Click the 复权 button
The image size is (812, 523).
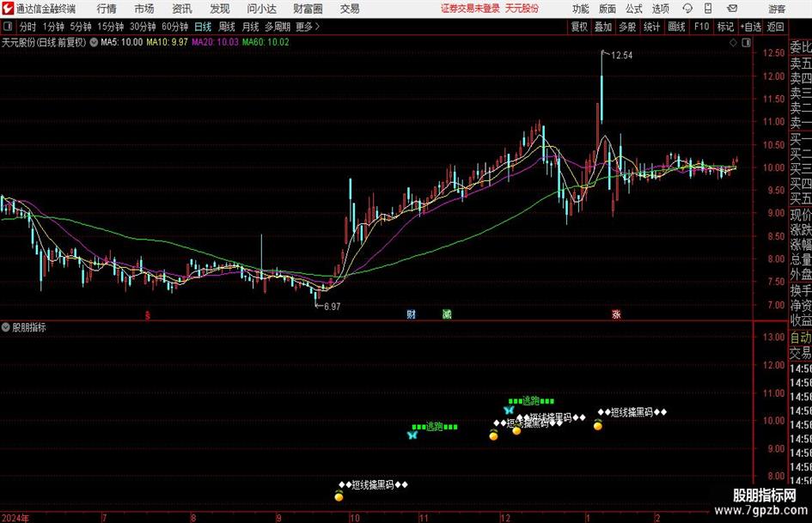[579, 27]
